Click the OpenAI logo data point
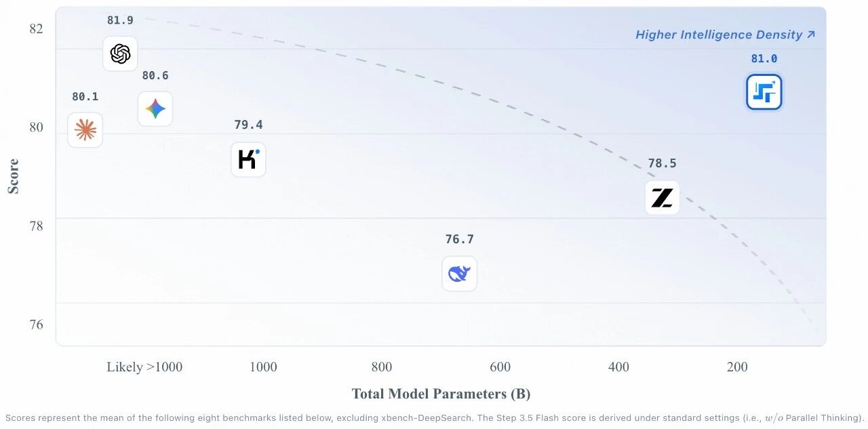Viewport: 868px width, 429px height. [120, 54]
